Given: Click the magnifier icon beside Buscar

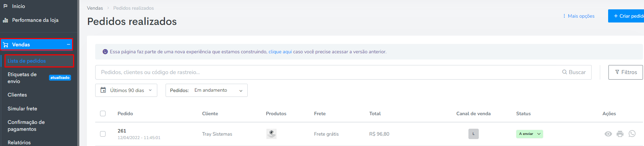Looking at the screenshot, I should (564, 72).
